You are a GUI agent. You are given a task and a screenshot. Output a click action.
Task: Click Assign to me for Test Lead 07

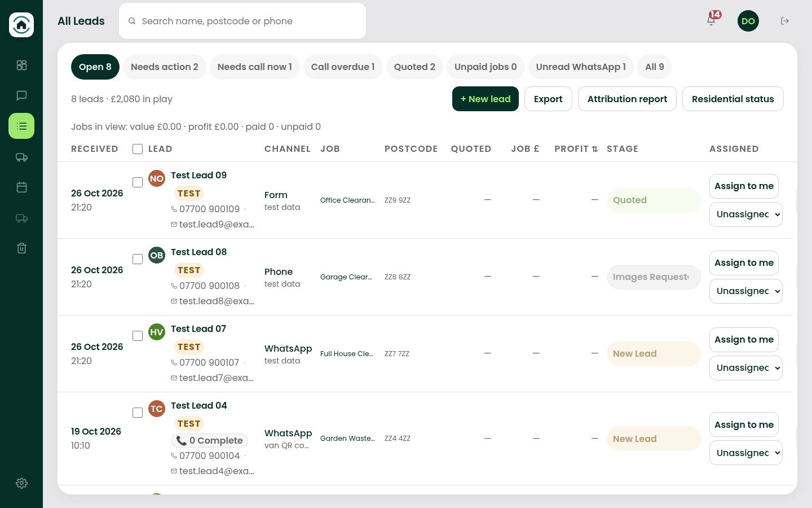(744, 340)
